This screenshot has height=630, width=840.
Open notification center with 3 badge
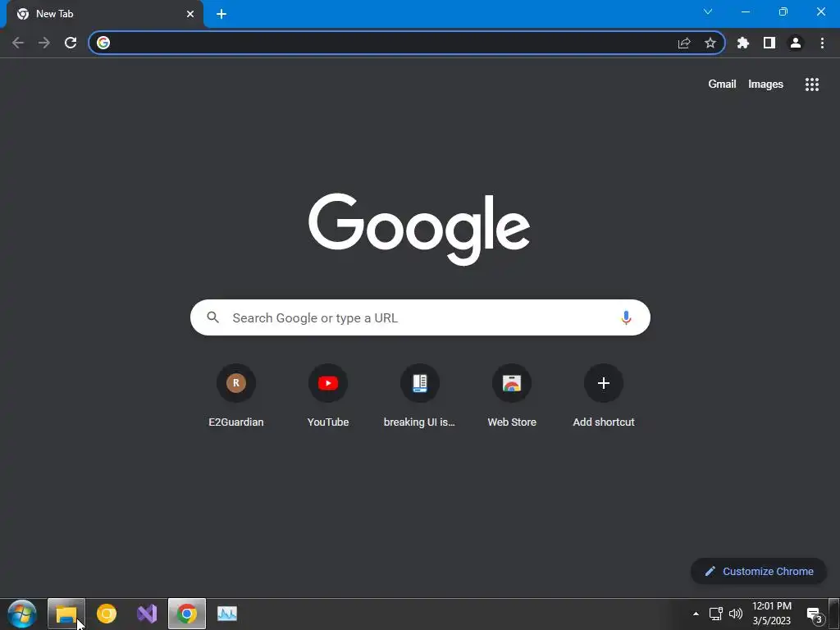point(815,615)
